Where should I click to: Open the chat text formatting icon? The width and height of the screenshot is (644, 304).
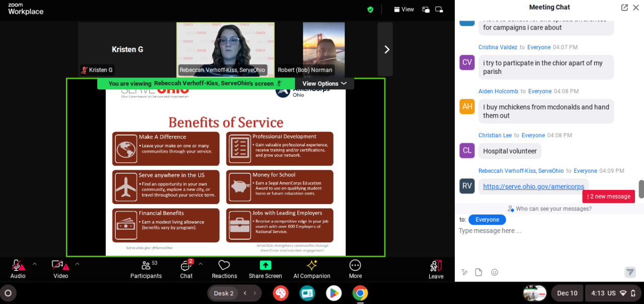point(464,272)
